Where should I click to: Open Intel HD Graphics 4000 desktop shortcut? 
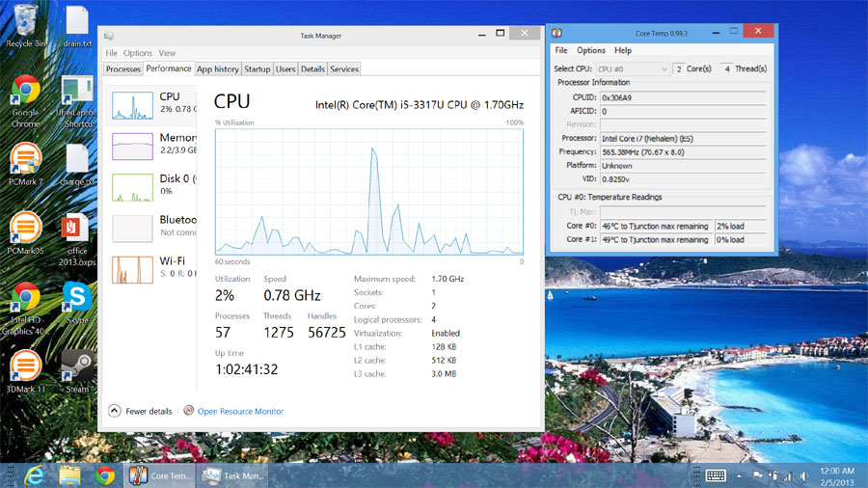25,309
